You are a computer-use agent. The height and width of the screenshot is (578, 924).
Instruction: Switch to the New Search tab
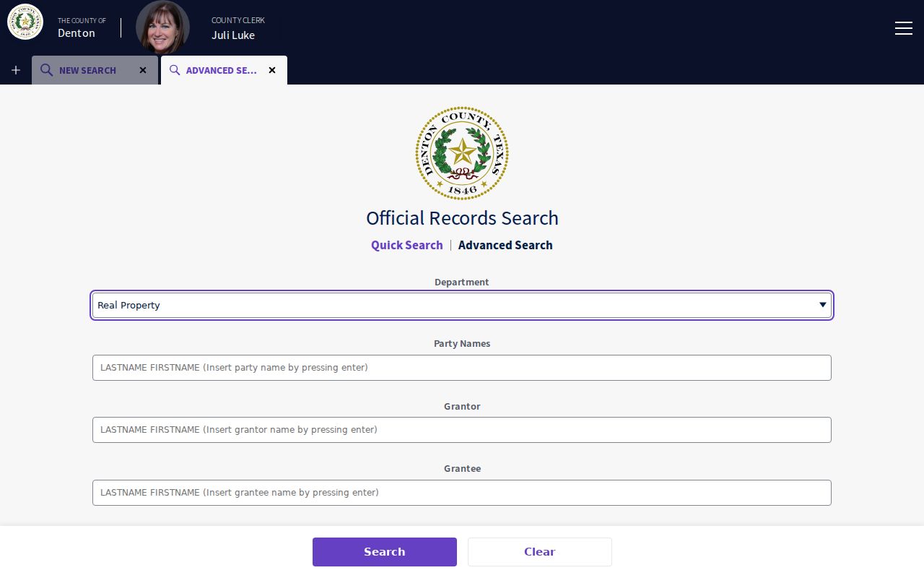point(95,70)
